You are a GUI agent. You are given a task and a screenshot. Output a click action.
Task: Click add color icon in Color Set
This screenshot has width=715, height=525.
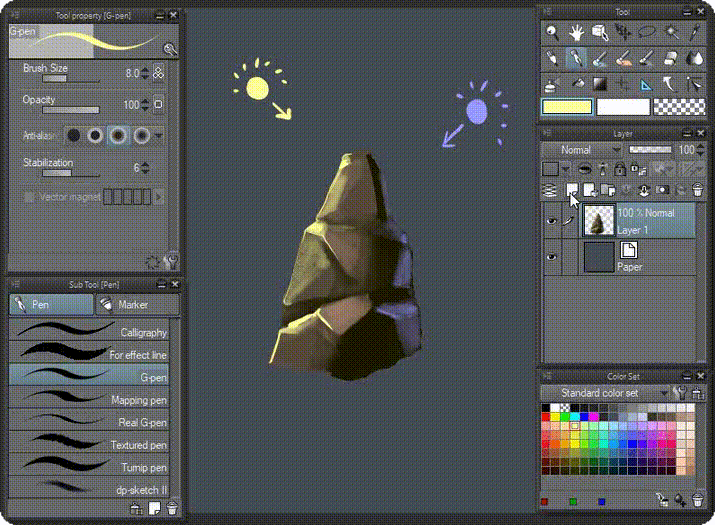pyautogui.click(x=680, y=500)
